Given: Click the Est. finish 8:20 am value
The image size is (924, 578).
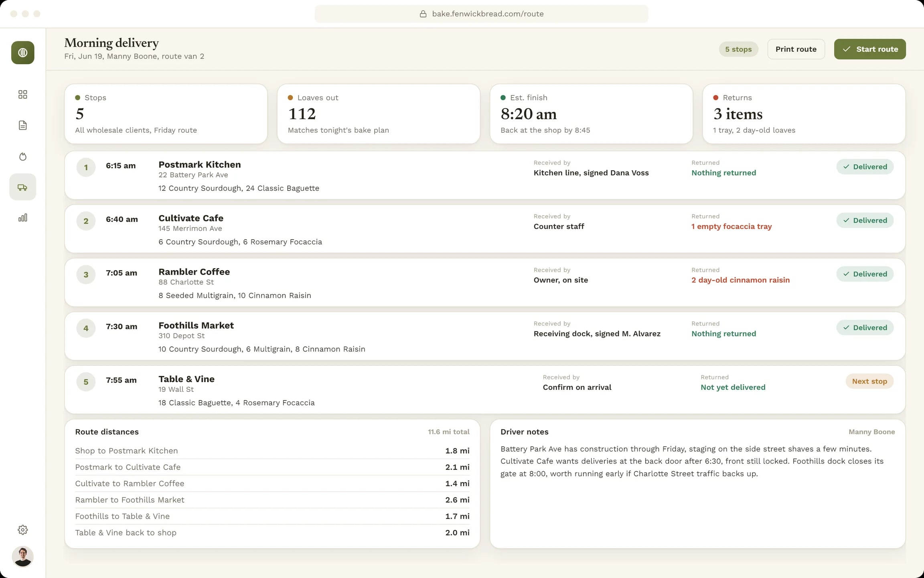Looking at the screenshot, I should [529, 114].
